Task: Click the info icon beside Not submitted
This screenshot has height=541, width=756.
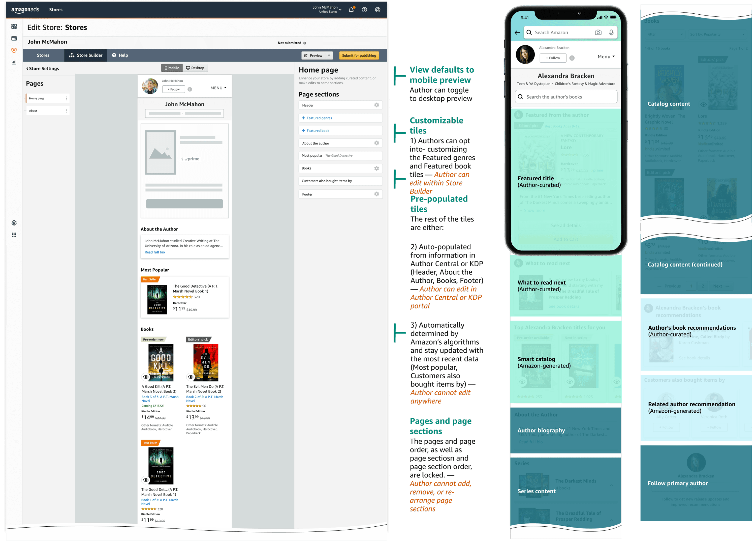Action: pos(305,43)
